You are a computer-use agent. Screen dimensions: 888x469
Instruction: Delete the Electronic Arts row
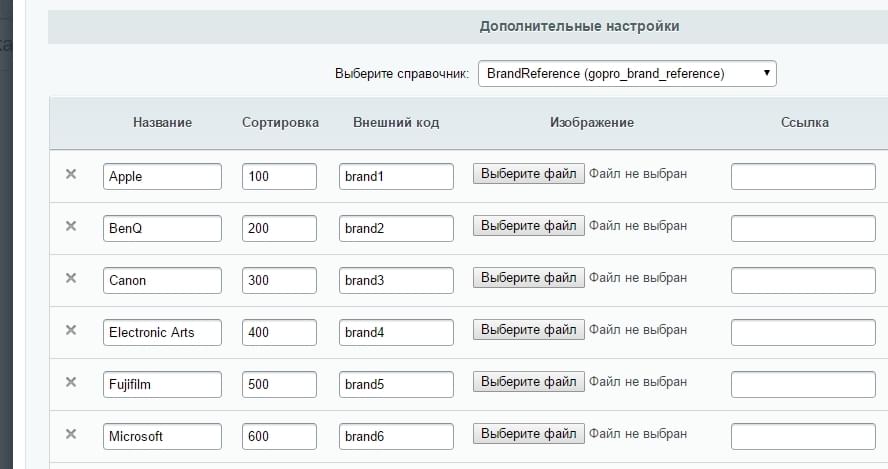(71, 330)
